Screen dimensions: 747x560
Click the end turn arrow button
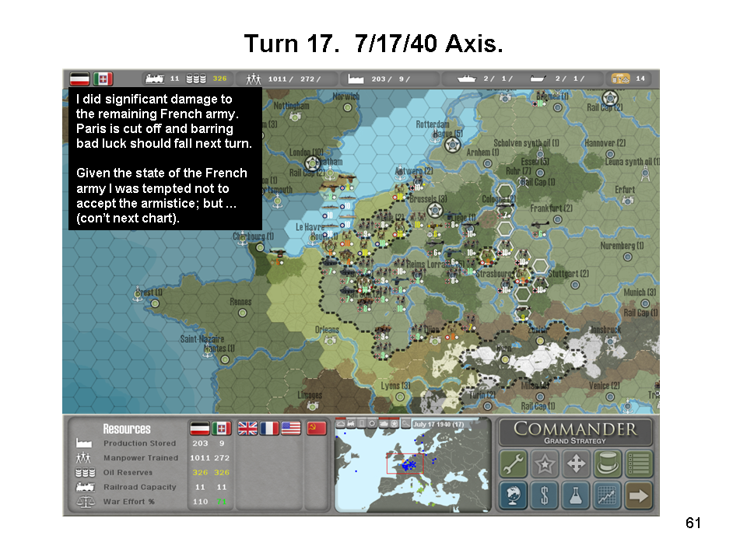pos(639,495)
